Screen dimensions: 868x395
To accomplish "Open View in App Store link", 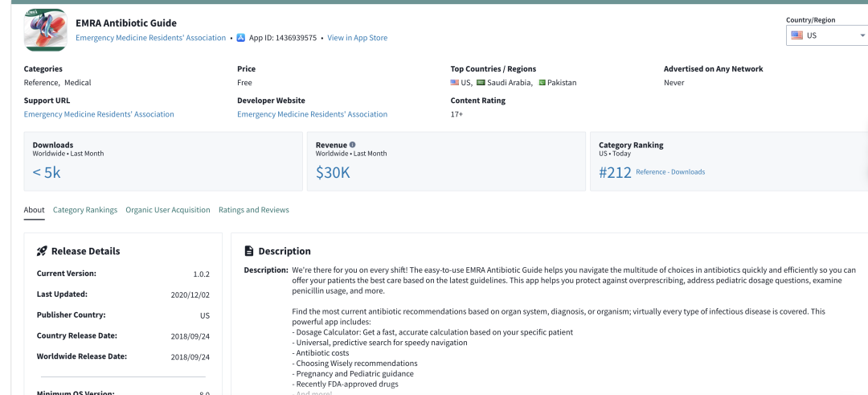I will (x=357, y=38).
